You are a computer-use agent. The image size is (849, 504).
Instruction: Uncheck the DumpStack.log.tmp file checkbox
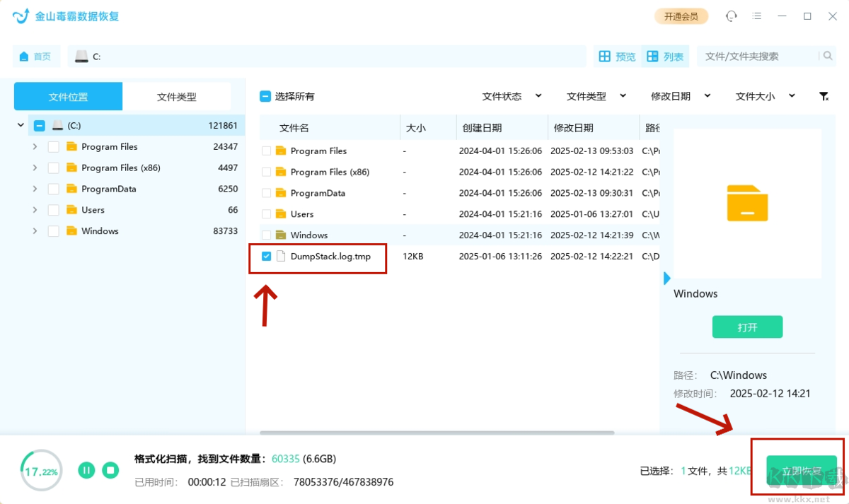266,257
